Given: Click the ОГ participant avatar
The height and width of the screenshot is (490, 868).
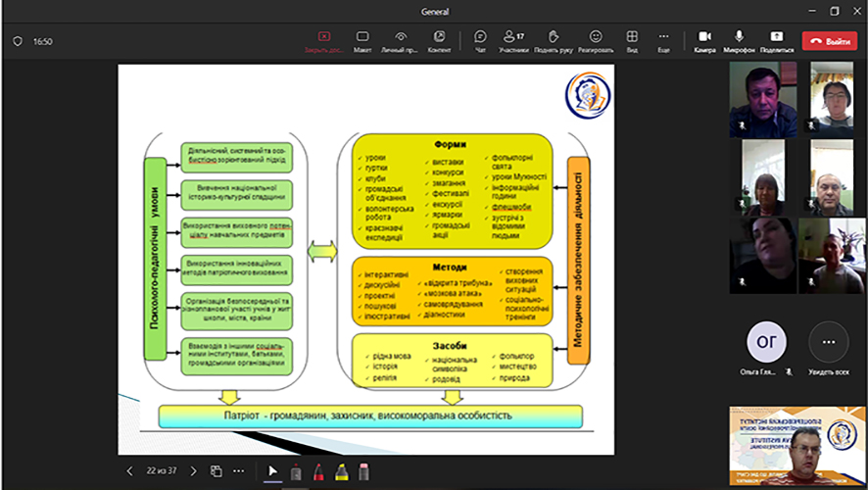Looking at the screenshot, I should (x=766, y=342).
